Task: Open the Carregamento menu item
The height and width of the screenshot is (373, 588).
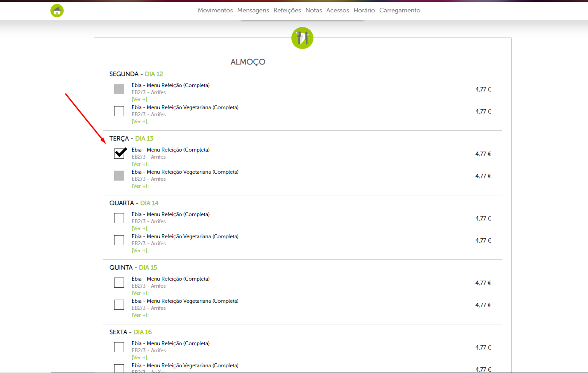Action: (x=400, y=10)
